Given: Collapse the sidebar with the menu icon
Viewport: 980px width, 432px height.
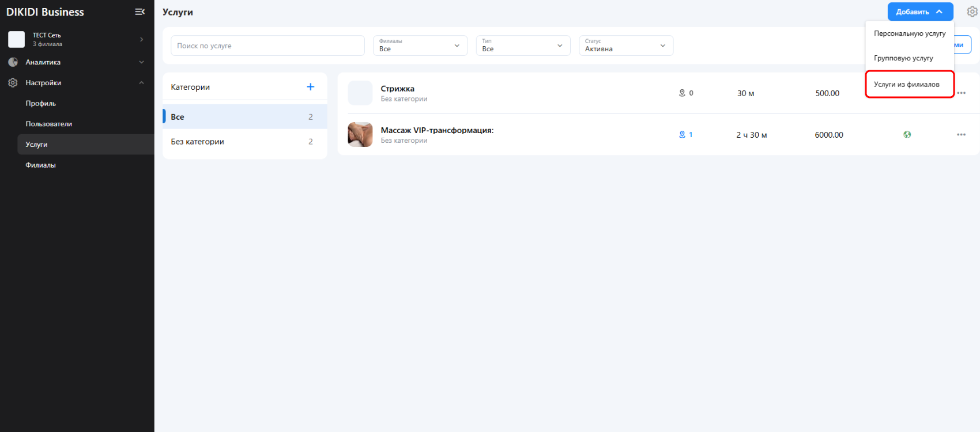Looking at the screenshot, I should (140, 12).
